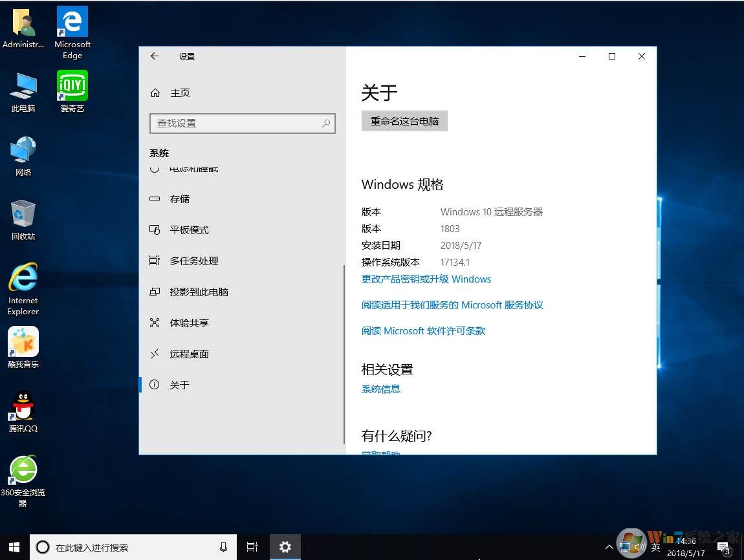Select Tablet mode (平板模式) in sidebar

pos(189,230)
